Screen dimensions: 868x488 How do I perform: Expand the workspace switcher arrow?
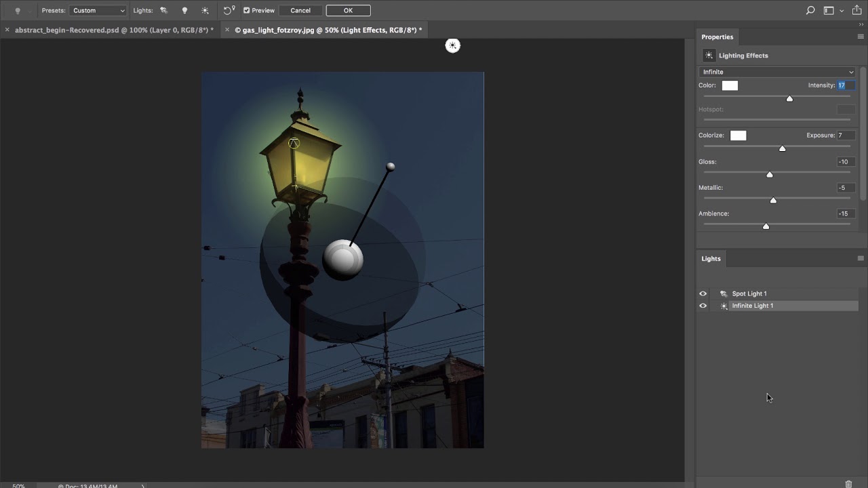coord(842,11)
